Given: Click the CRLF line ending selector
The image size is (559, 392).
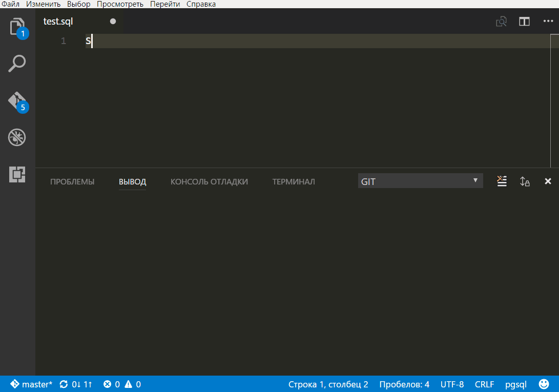Looking at the screenshot, I should (x=484, y=384).
